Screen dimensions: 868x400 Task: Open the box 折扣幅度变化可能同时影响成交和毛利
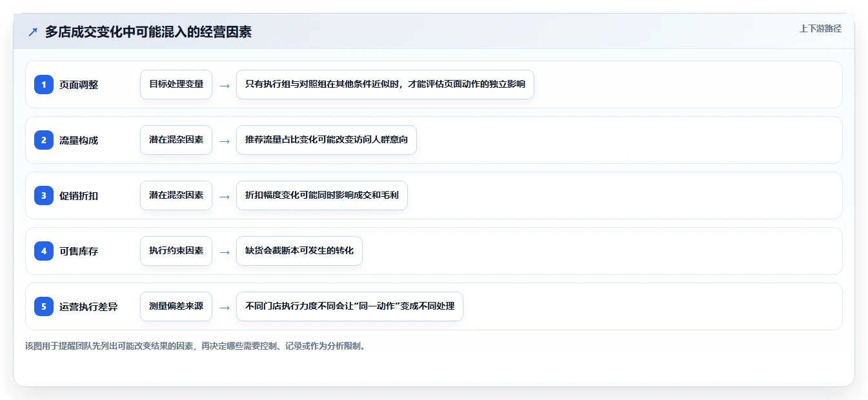point(322,195)
